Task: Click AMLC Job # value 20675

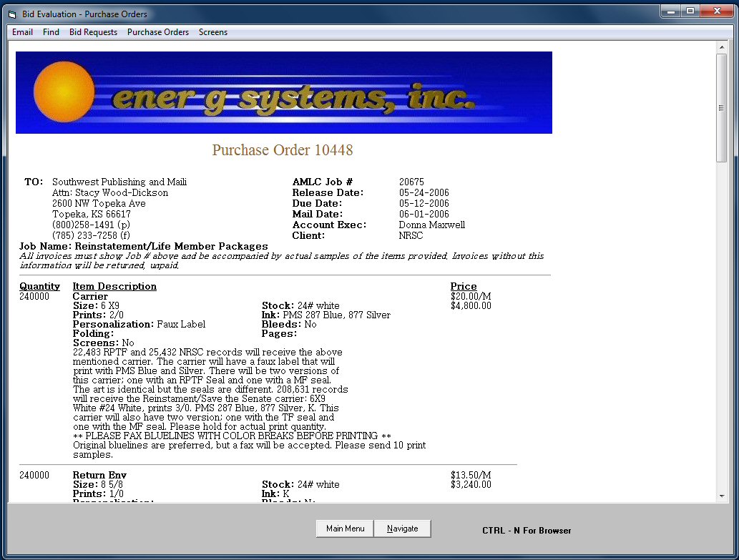Action: point(411,182)
